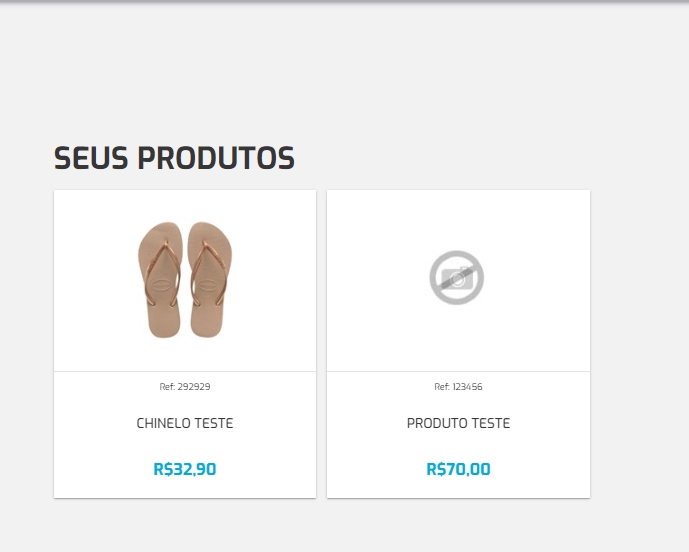689x552 pixels.
Task: Click the word PRODUTOS in the heading
Action: pos(215,158)
